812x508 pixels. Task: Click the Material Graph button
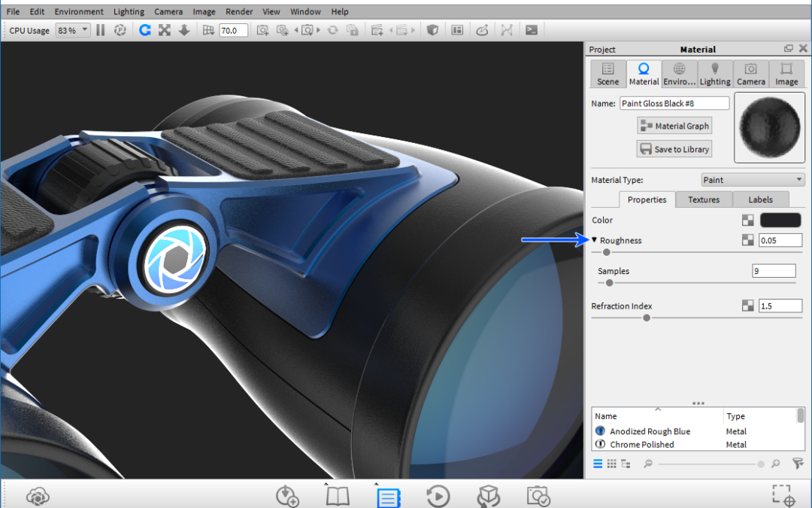pos(674,126)
